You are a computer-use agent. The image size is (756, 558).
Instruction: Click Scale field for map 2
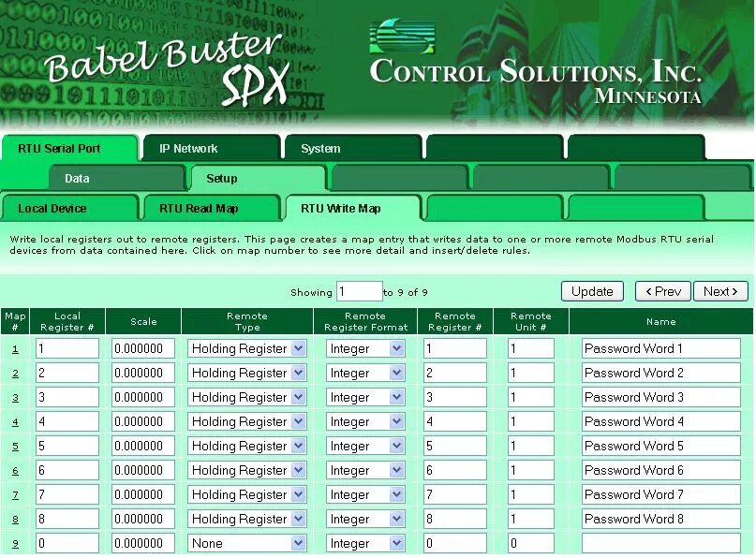pos(142,373)
